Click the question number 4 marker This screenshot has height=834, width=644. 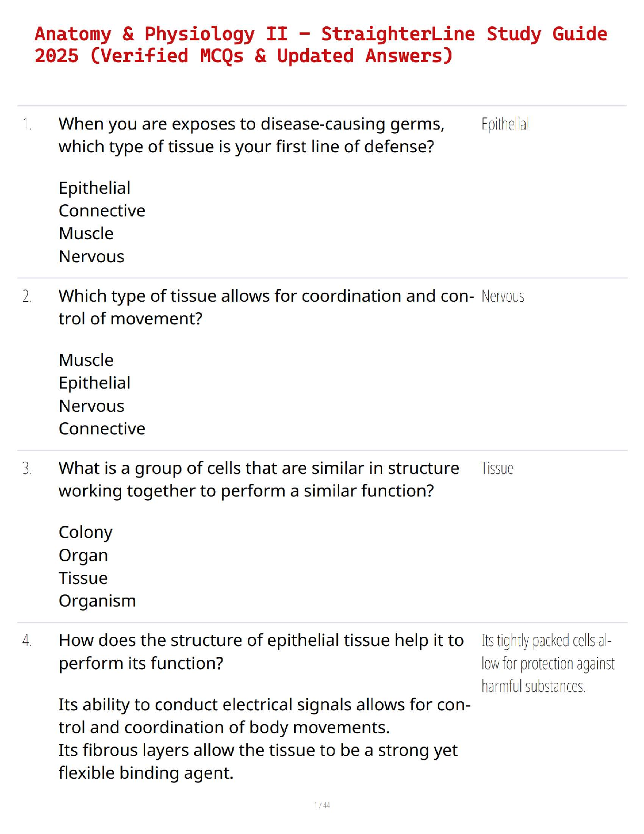tap(27, 641)
